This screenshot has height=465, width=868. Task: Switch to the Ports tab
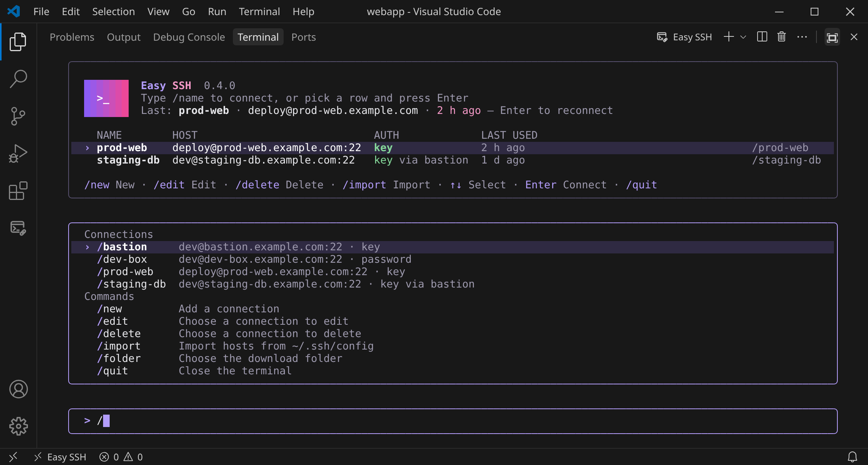click(x=303, y=37)
